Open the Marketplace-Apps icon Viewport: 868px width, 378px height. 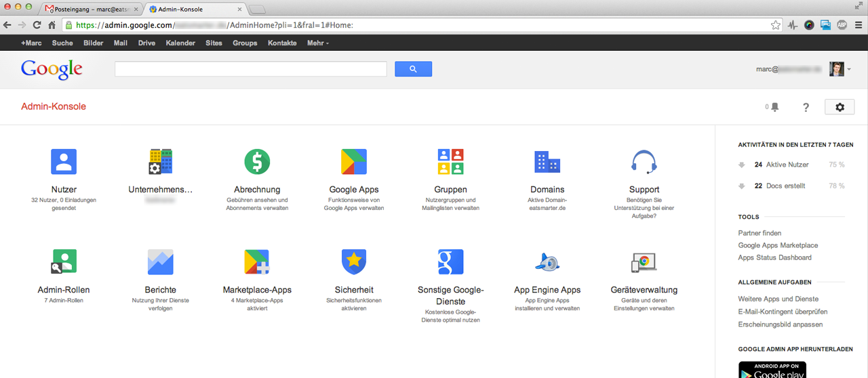[257, 261]
